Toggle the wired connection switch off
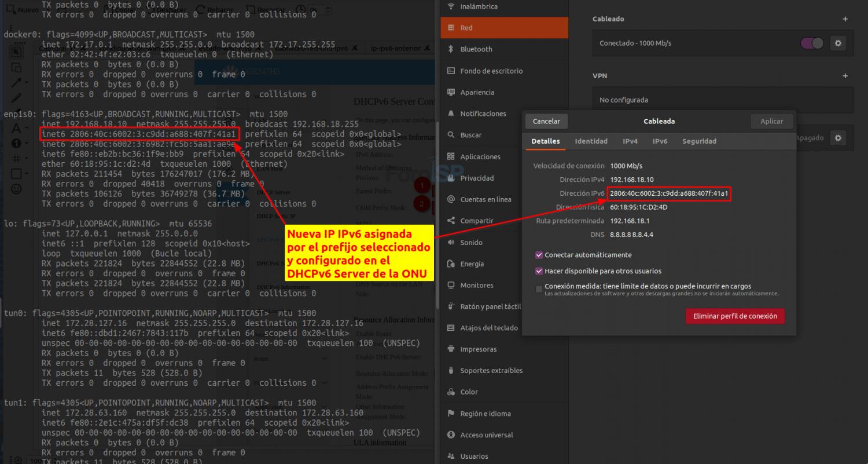The height and width of the screenshot is (464, 868). pyautogui.click(x=812, y=43)
